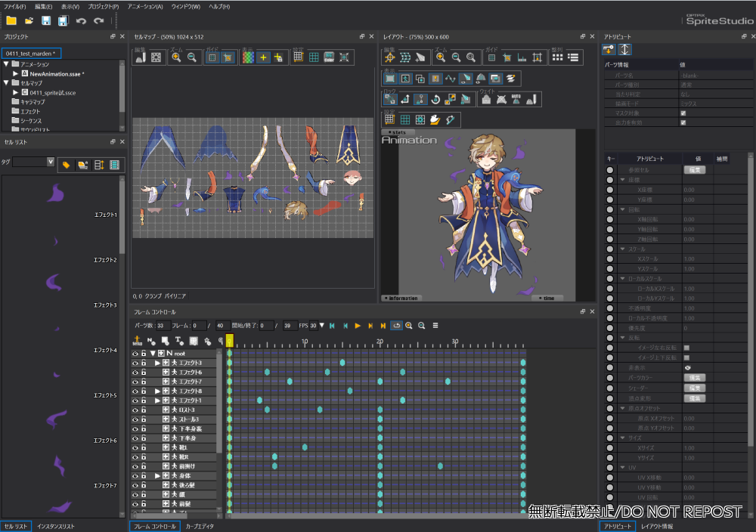756x532 pixels.
Task: Expand the エフェクト3 part in the timeline
Action: 158,363
